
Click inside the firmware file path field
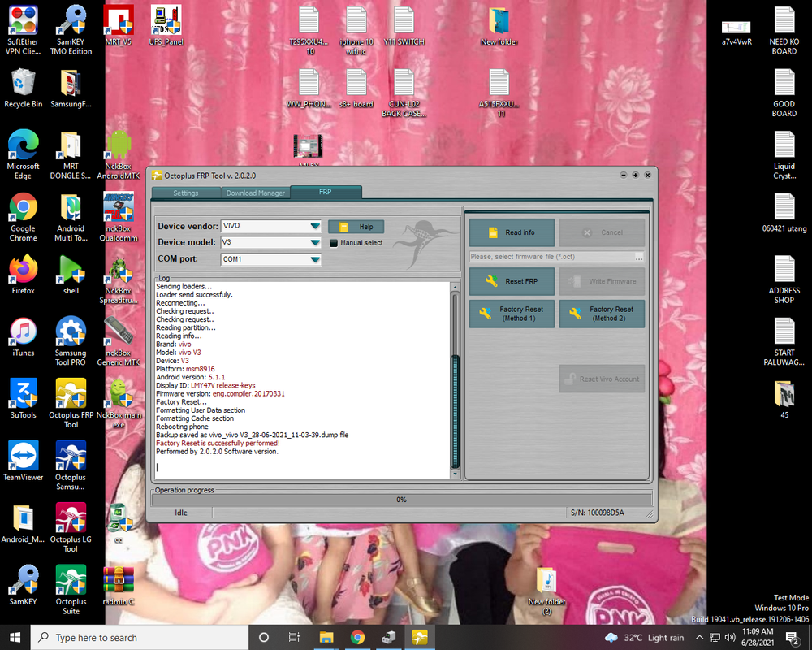(551, 257)
